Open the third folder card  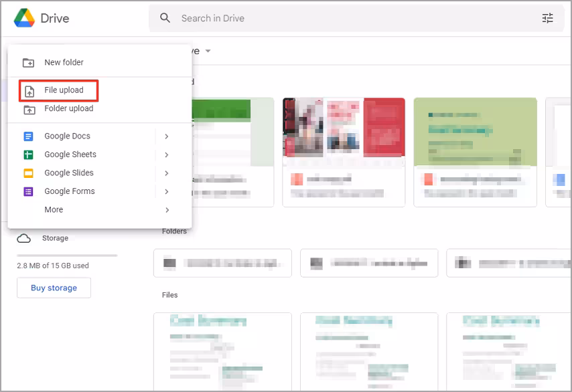tap(509, 263)
